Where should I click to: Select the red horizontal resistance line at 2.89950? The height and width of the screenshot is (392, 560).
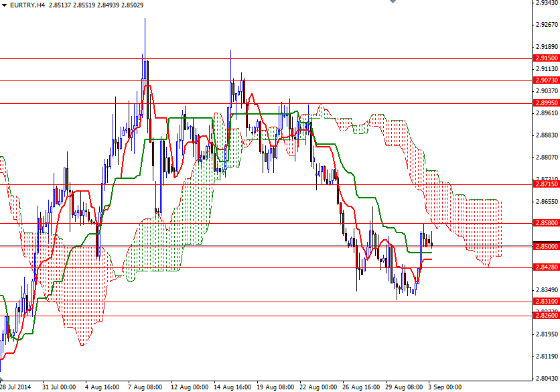(x=80, y=102)
